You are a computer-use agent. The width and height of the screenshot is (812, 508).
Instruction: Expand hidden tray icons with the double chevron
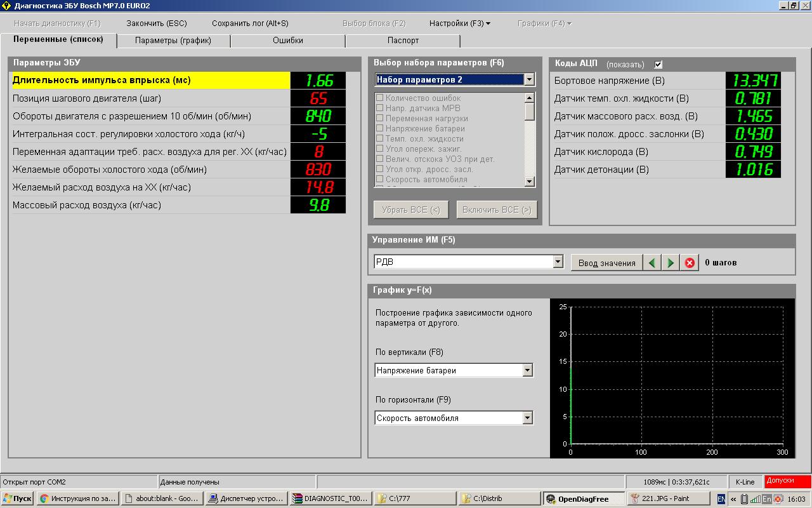734,499
